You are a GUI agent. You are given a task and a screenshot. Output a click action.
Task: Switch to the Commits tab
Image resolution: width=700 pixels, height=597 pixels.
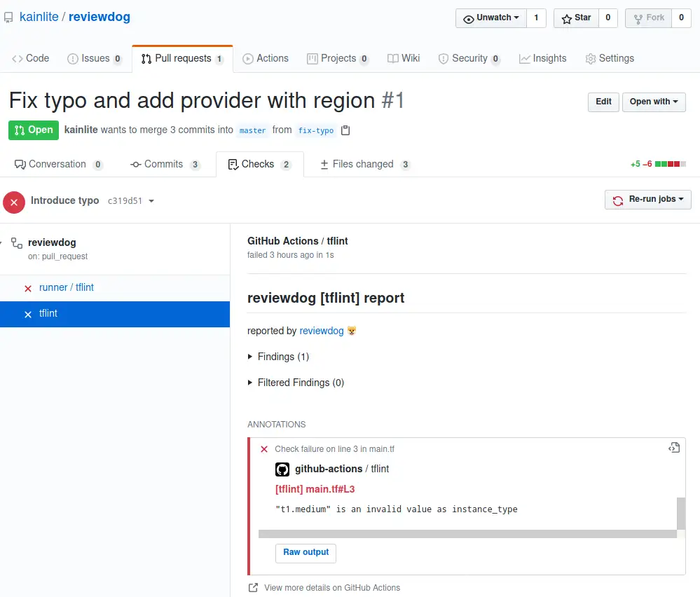tap(165, 165)
